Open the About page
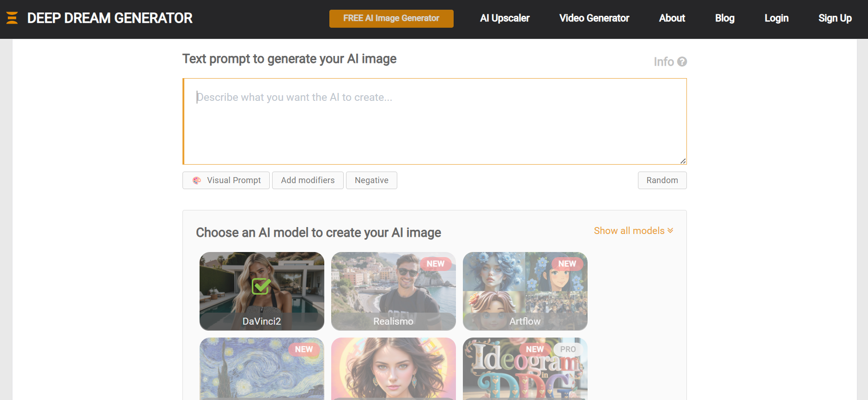 coord(672,18)
